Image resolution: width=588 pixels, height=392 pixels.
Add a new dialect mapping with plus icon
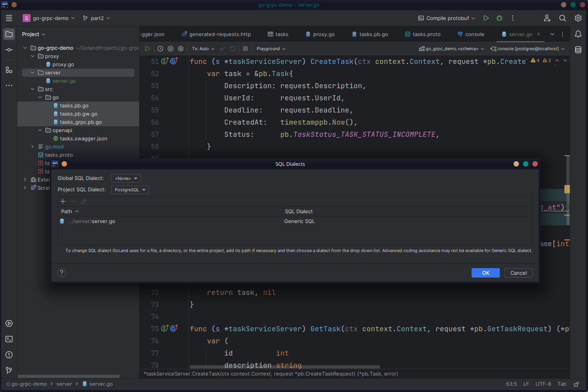point(63,201)
